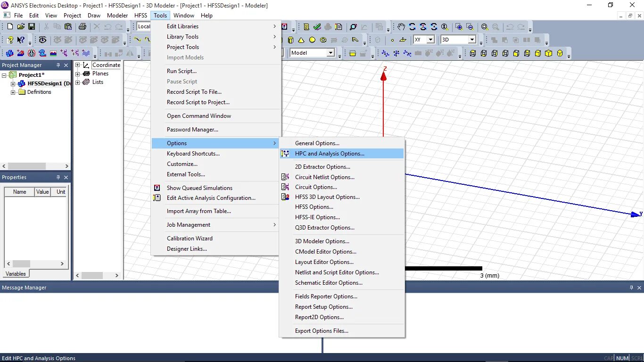Click the Validate checkmark icon
Image resolution: width=644 pixels, height=362 pixels.
pyautogui.click(x=317, y=27)
